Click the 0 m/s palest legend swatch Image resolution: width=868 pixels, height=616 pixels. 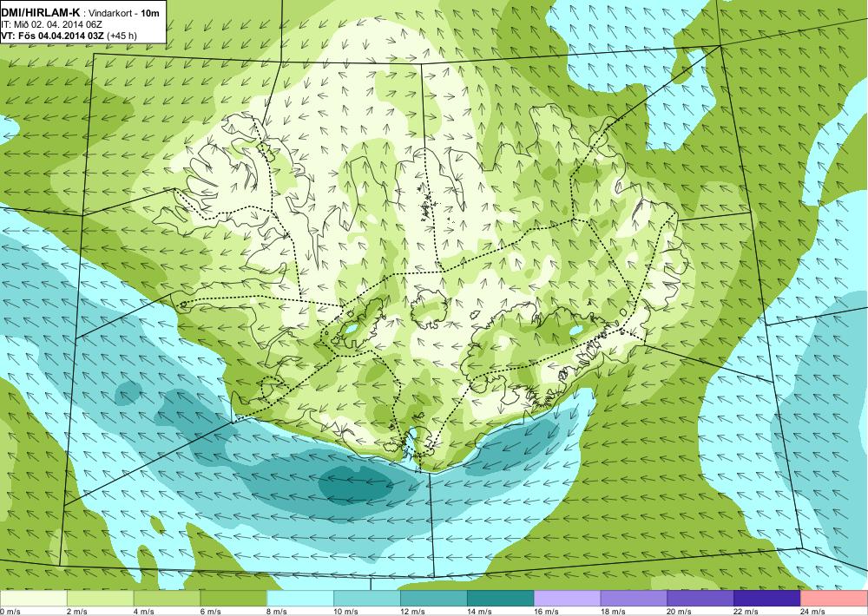pos(33,599)
